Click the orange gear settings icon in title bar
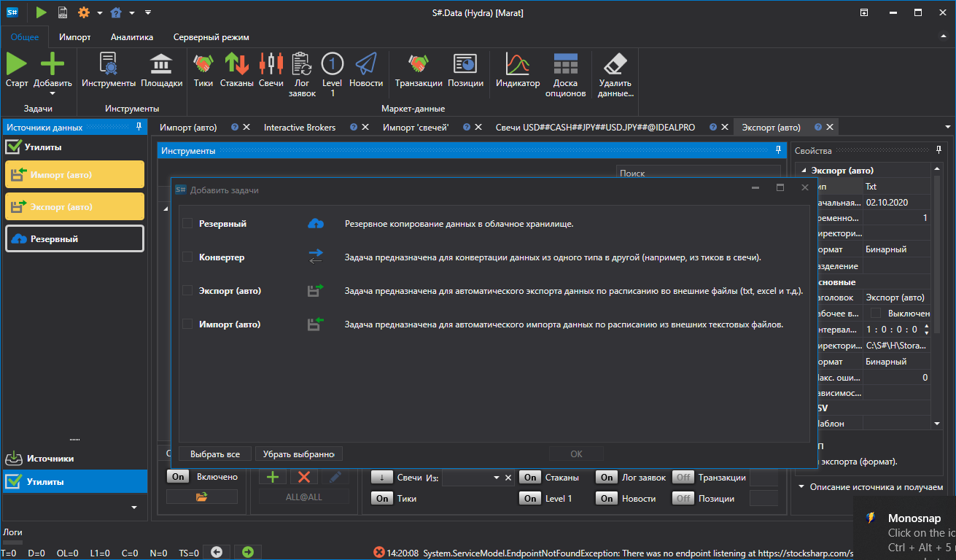This screenshot has height=560, width=956. pyautogui.click(x=83, y=12)
